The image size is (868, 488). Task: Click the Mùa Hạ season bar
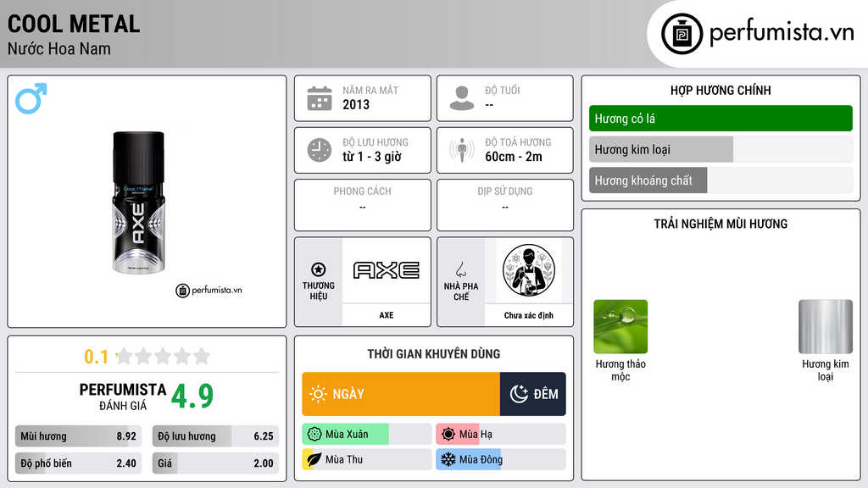pos(501,435)
